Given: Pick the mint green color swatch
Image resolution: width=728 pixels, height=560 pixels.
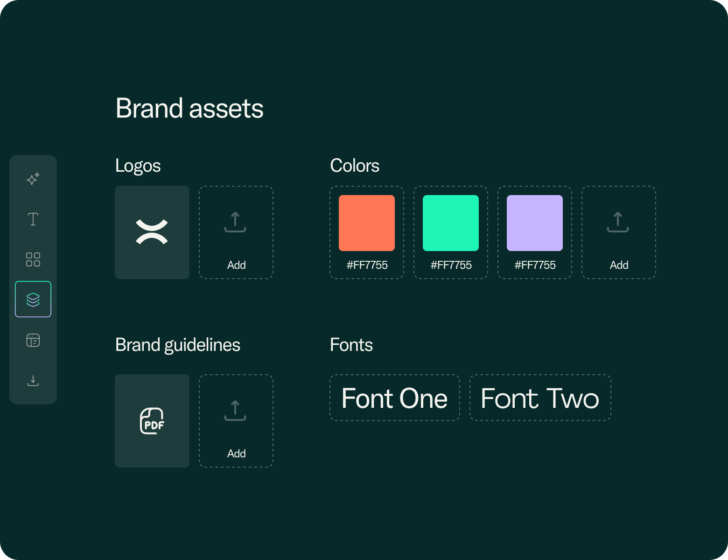Looking at the screenshot, I should (x=451, y=223).
